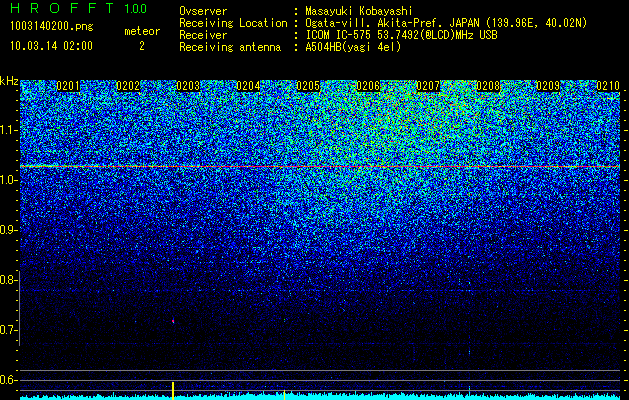Click time marker 0207
The width and height of the screenshot is (629, 400).
[x=428, y=86]
